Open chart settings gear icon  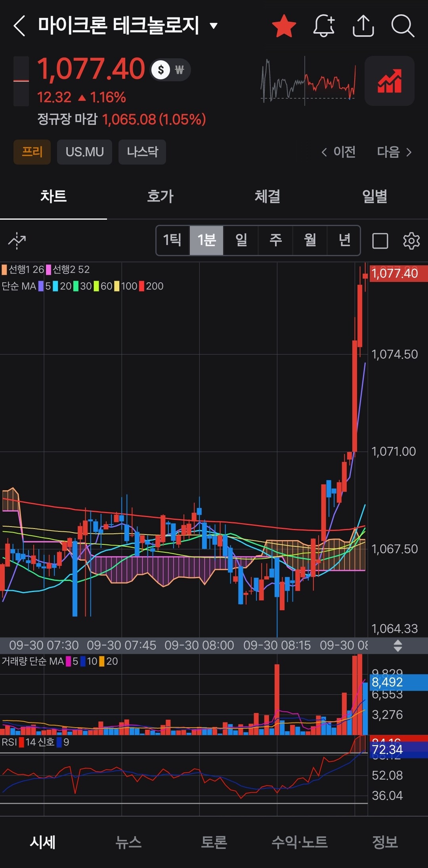tap(411, 241)
